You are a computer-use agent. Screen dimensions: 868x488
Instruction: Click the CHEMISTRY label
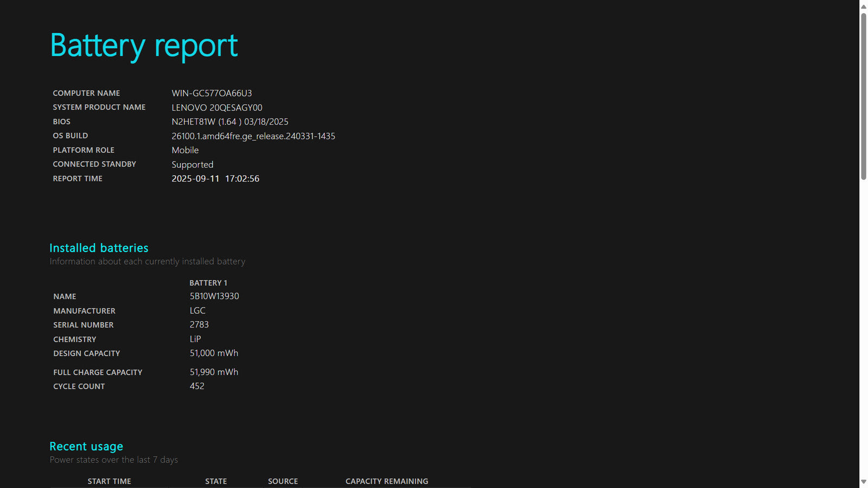click(74, 339)
